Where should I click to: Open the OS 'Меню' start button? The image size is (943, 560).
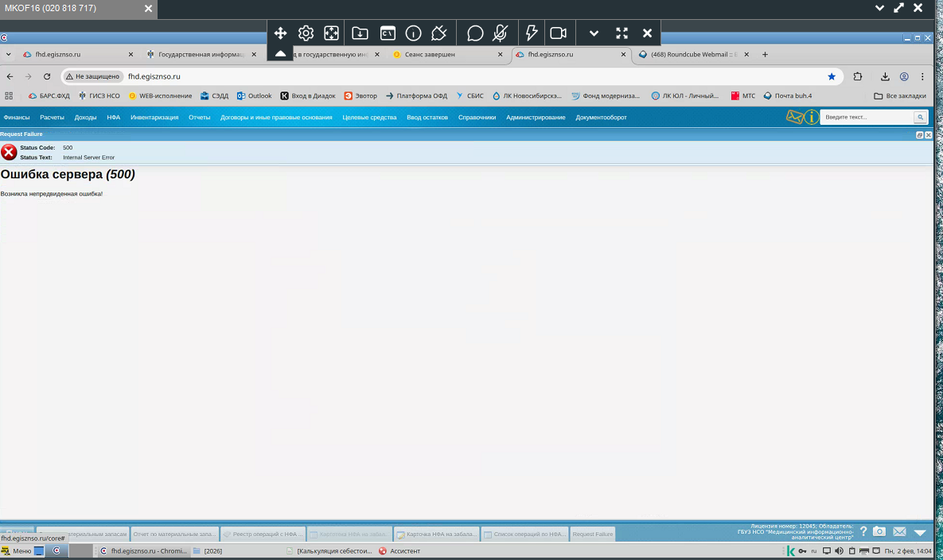[x=16, y=550]
